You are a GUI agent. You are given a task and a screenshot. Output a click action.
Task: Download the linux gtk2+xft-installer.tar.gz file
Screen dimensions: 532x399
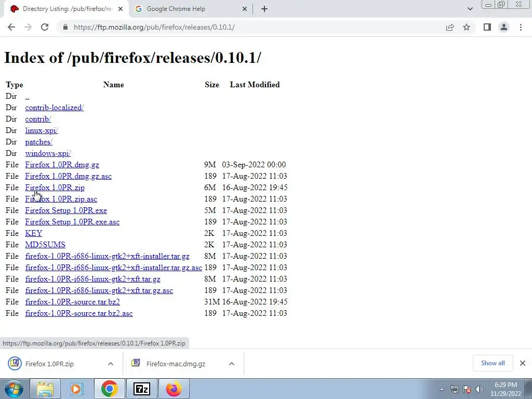[107, 256]
